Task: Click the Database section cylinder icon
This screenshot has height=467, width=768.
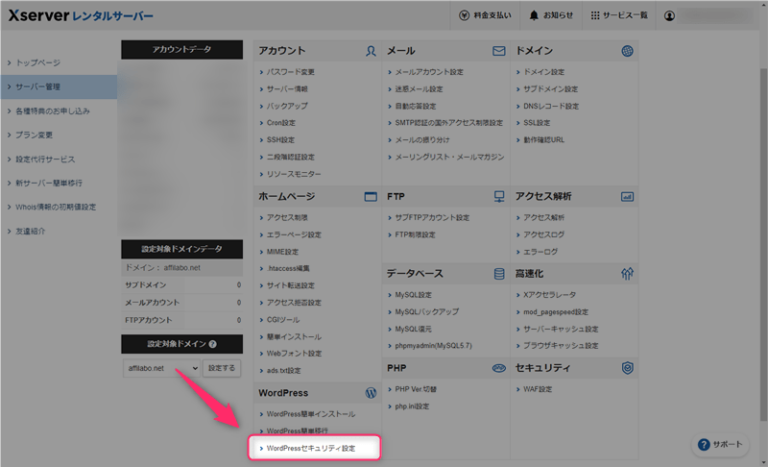Action: (x=499, y=273)
